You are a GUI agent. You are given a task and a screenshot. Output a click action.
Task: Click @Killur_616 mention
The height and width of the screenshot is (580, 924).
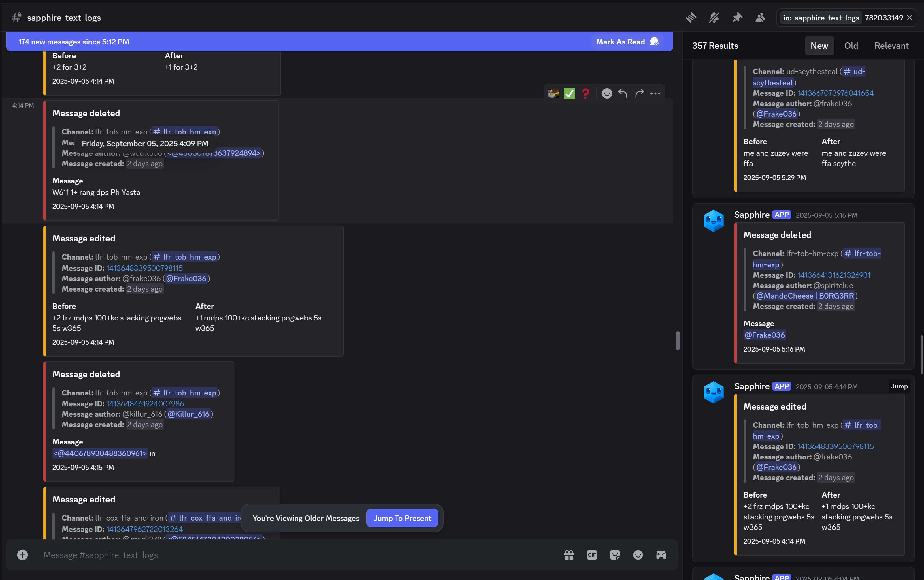tap(188, 414)
